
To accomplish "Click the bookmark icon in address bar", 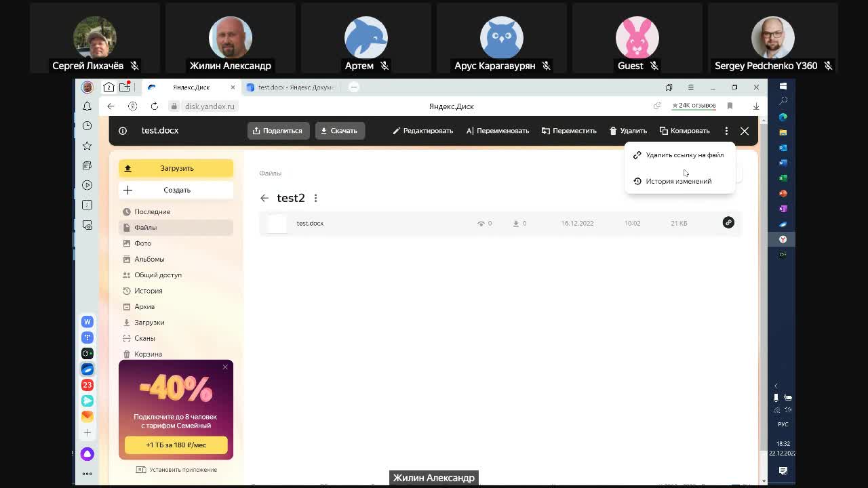I will [730, 106].
